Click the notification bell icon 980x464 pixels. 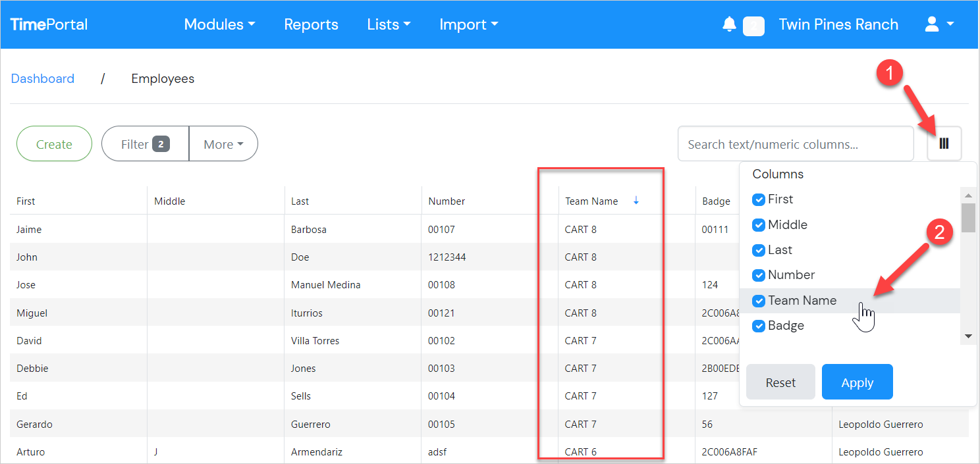click(728, 25)
